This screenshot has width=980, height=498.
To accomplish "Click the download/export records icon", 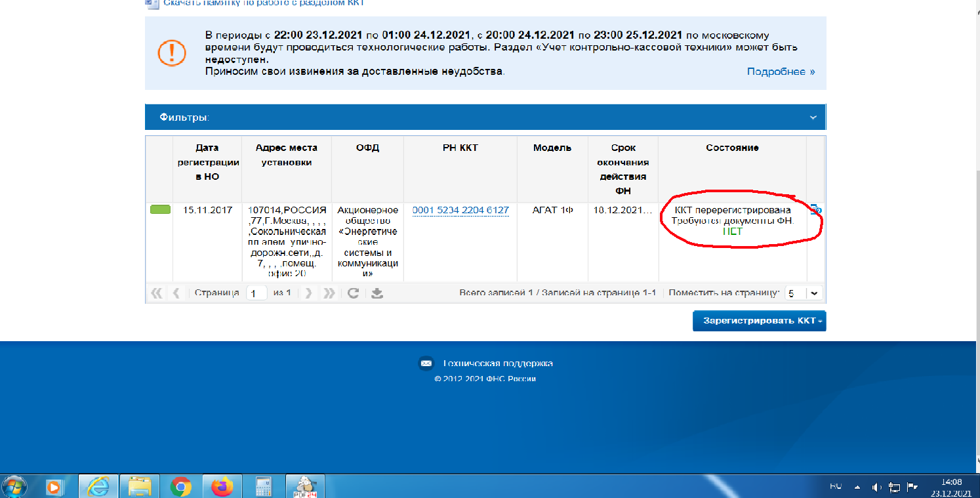I will coord(377,293).
